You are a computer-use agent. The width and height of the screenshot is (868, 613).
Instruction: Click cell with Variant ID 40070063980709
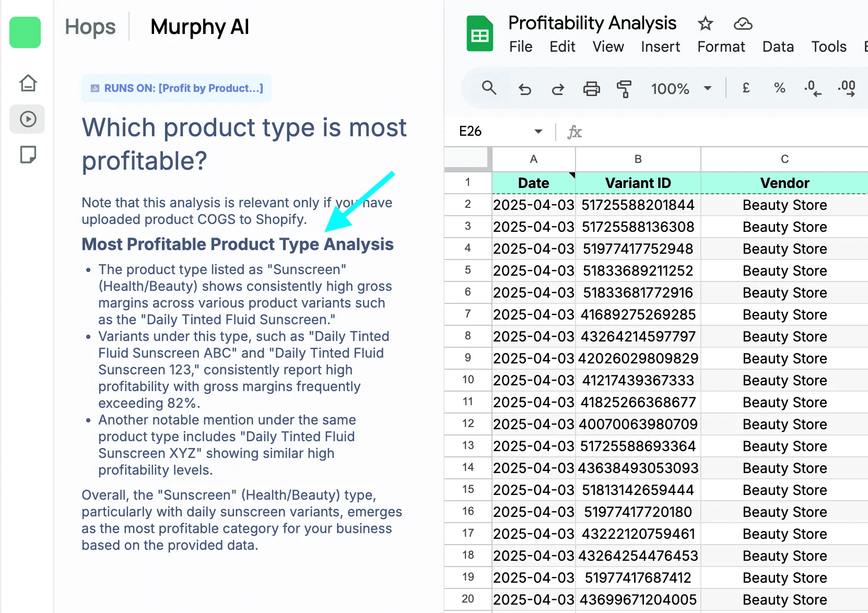[x=638, y=424]
